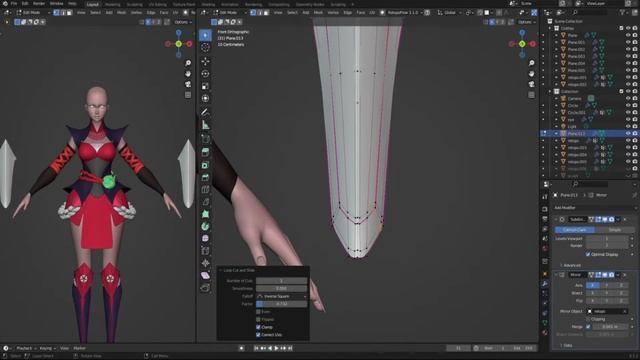Image resolution: width=640 pixels, height=360 pixels.
Task: Select the Bevel tool
Action: coord(205,177)
